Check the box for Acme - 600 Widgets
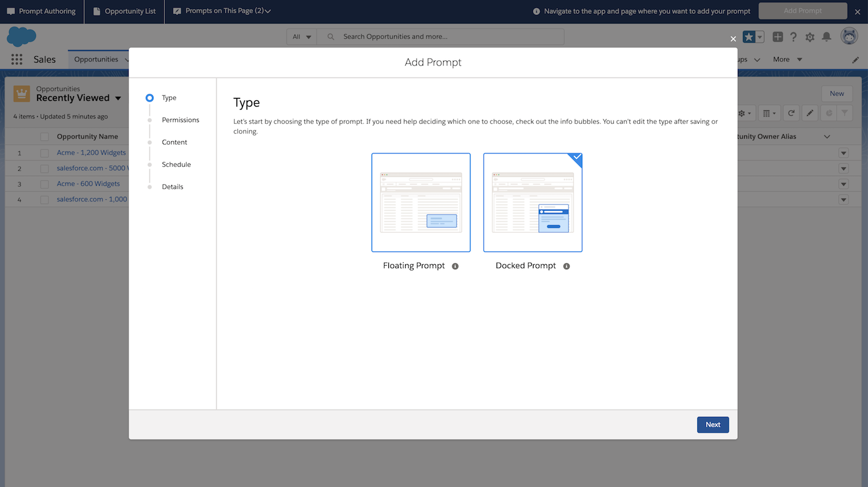868x487 pixels. [x=45, y=184]
